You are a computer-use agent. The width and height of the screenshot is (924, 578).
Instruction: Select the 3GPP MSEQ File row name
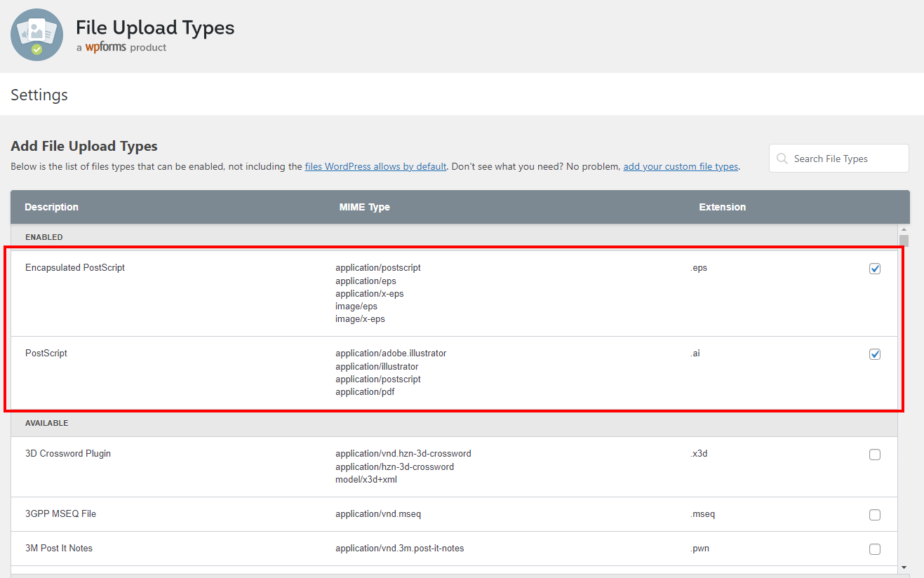pos(60,514)
